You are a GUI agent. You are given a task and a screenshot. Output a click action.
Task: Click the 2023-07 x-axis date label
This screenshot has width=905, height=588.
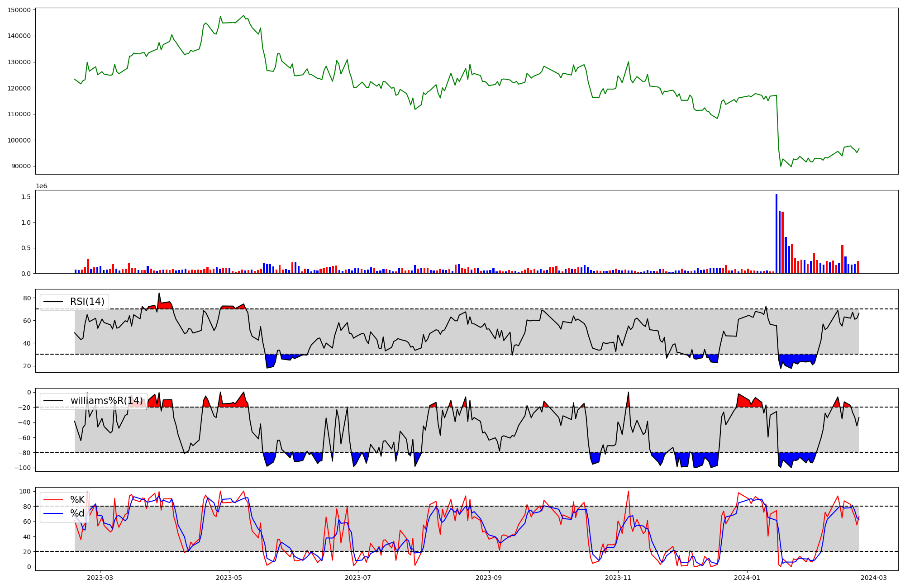coord(358,577)
